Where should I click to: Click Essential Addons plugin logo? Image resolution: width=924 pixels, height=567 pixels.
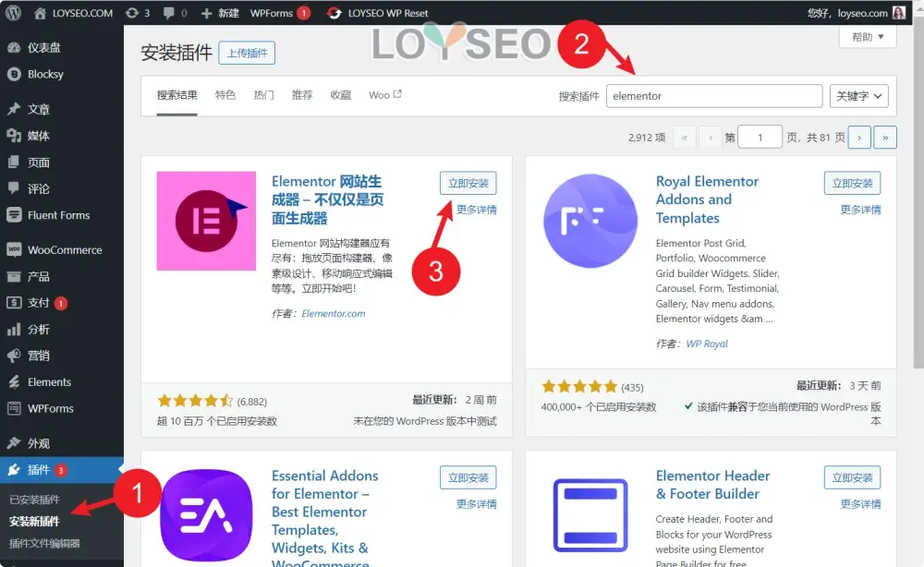point(206,515)
